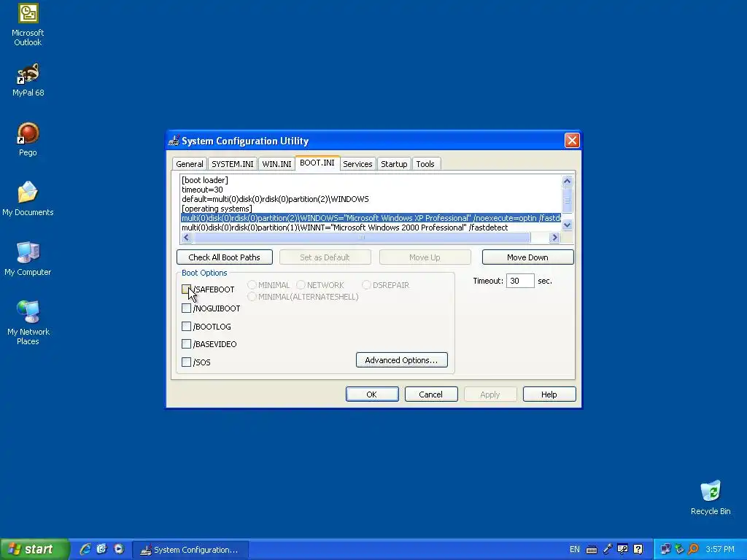Select the Windows XP Professional boot entry
The width and height of the screenshot is (747, 560).
point(371,218)
